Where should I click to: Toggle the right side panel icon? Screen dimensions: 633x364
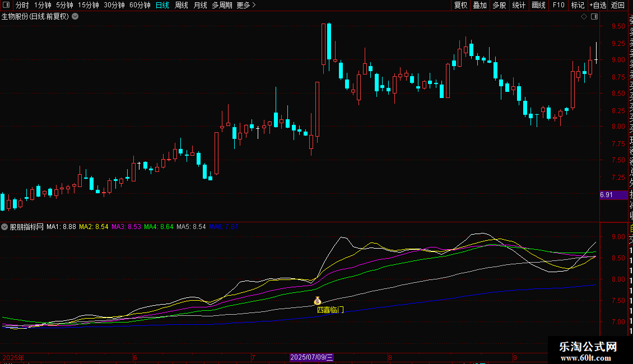click(594, 17)
